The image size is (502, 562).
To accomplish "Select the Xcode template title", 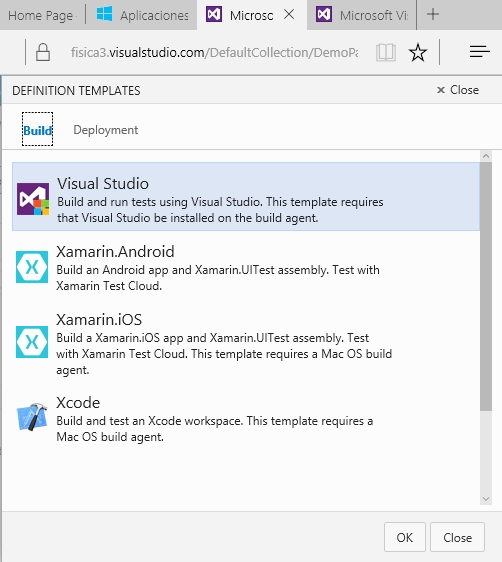I will (78, 403).
